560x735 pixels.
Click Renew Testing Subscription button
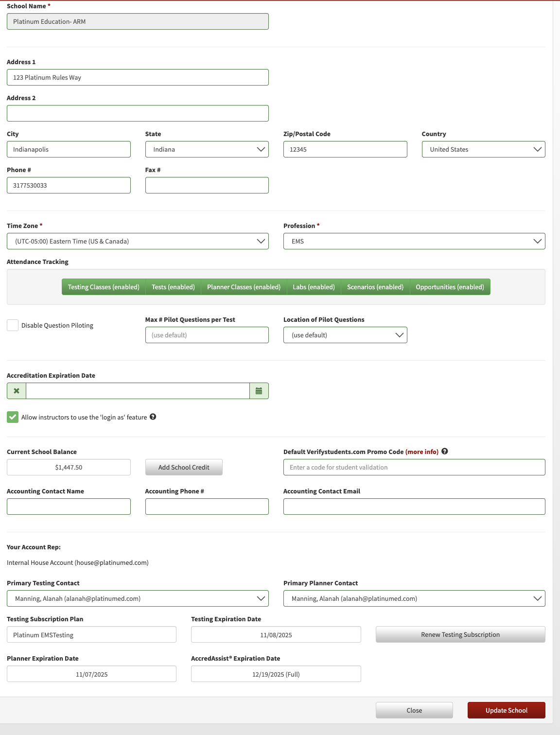point(460,634)
